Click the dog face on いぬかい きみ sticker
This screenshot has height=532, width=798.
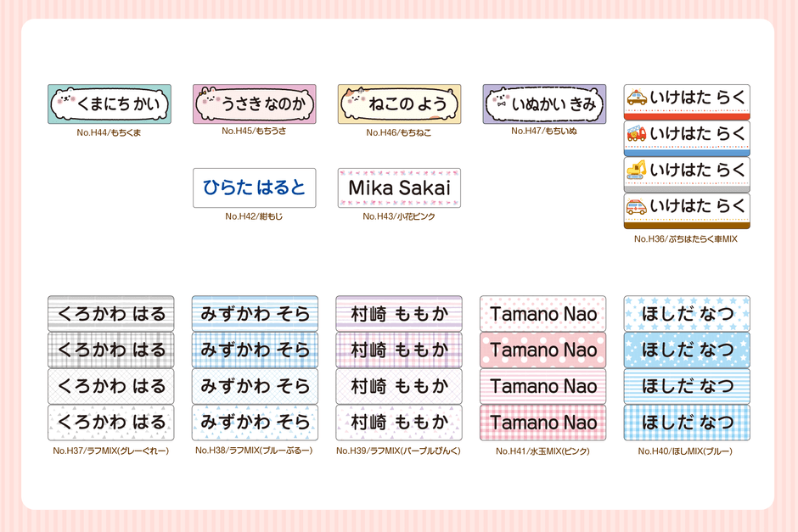500,104
